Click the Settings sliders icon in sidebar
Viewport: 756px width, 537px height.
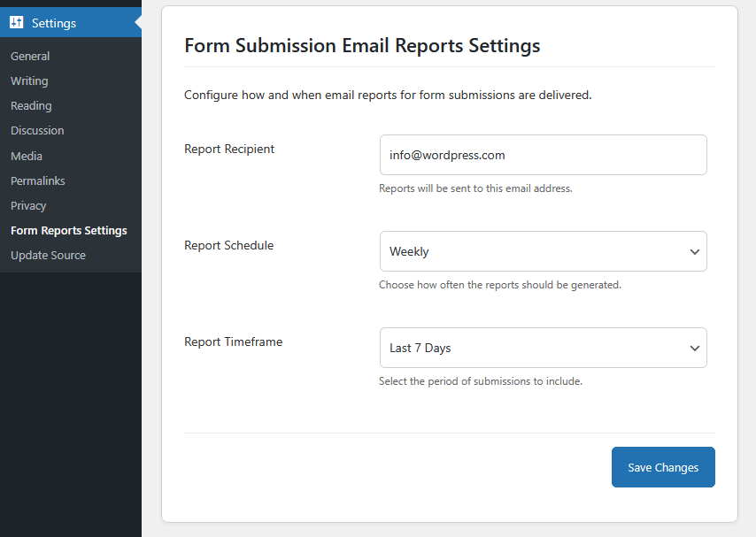coord(17,23)
